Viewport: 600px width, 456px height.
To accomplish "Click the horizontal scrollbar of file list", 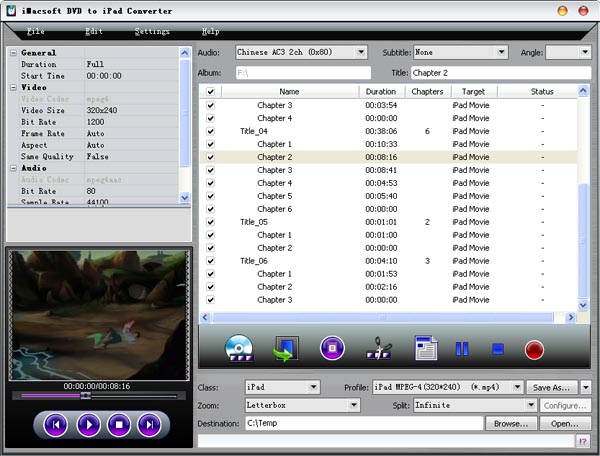I will pyautogui.click(x=383, y=317).
